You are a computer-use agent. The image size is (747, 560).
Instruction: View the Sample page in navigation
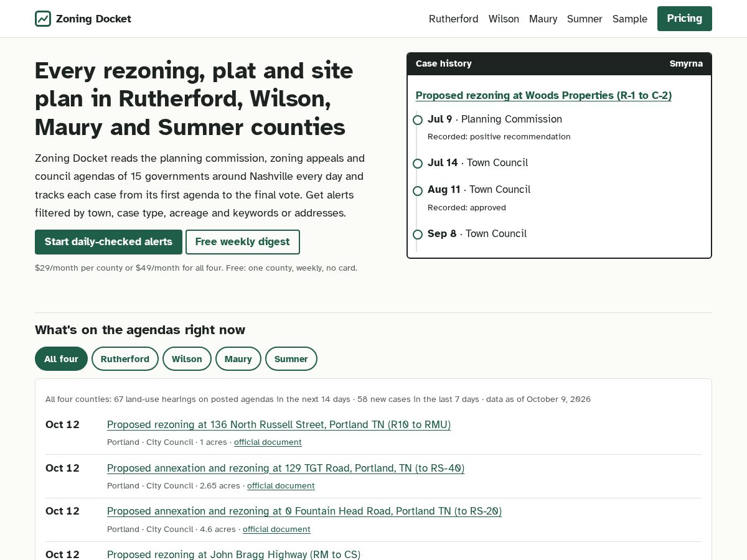click(x=630, y=19)
